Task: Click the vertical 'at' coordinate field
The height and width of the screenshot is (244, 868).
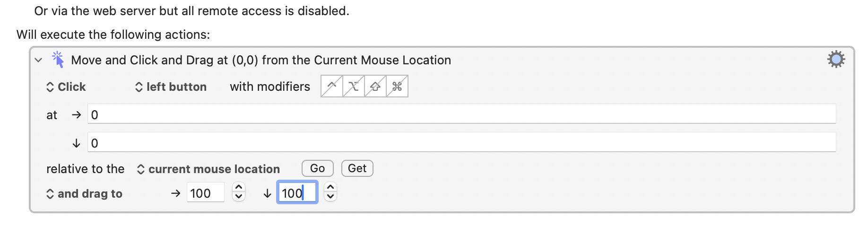Action: tap(461, 143)
